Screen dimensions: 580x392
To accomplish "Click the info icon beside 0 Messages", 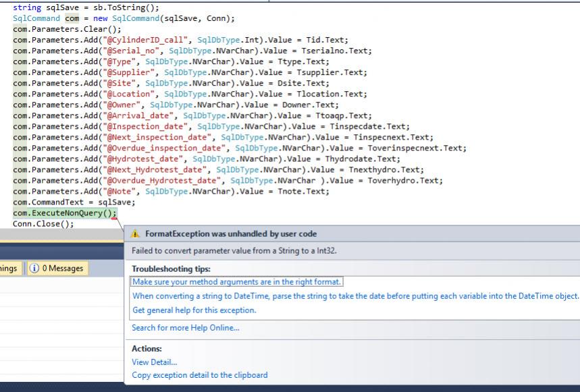I will coord(34,269).
